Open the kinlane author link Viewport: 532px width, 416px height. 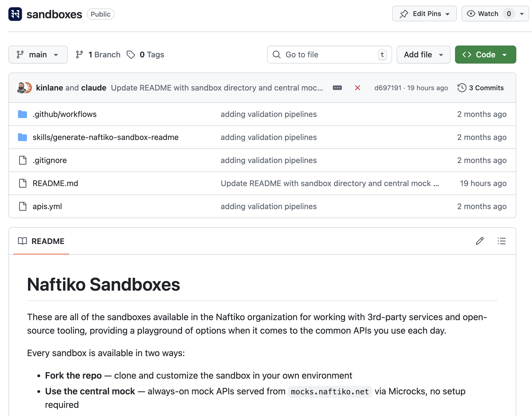[49, 88]
